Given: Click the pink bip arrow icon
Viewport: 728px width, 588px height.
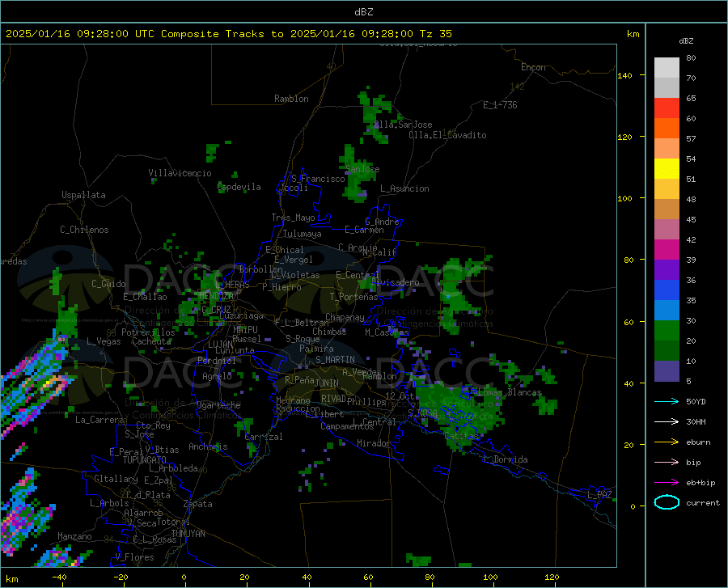Looking at the screenshot, I should (x=667, y=463).
